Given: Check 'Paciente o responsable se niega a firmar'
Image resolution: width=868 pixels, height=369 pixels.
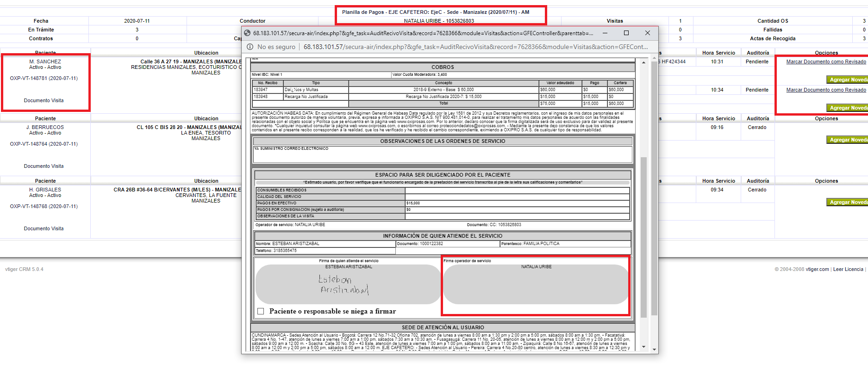Looking at the screenshot, I should 261,311.
